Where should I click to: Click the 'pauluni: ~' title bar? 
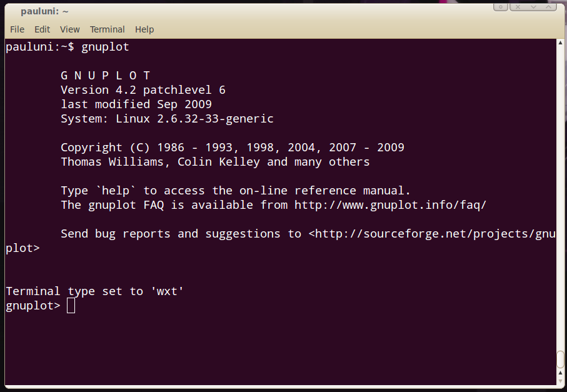pos(44,12)
